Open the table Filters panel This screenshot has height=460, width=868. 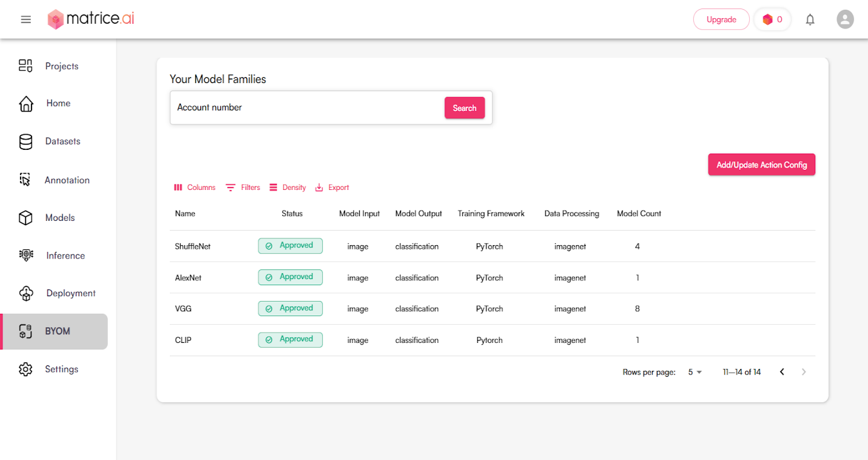point(243,188)
